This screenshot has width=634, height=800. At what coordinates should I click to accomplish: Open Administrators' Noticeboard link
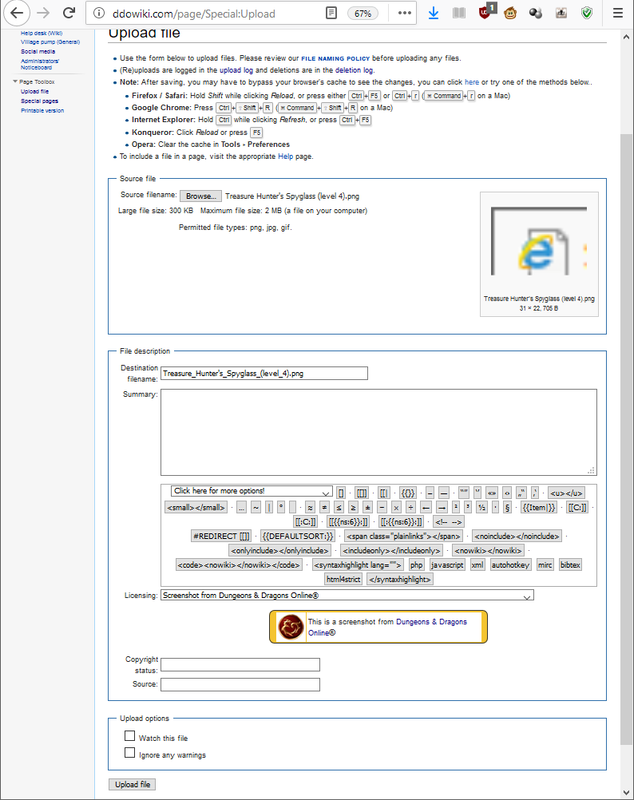40,64
